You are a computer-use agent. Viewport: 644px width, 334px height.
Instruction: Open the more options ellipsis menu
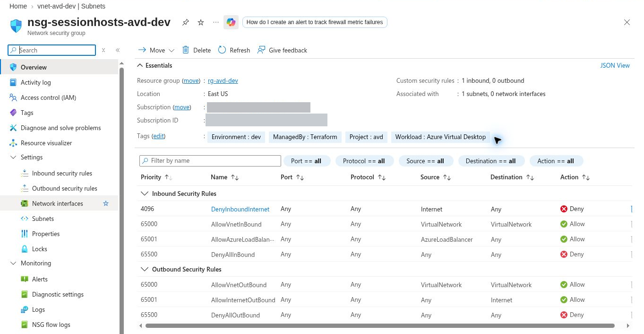tap(216, 22)
